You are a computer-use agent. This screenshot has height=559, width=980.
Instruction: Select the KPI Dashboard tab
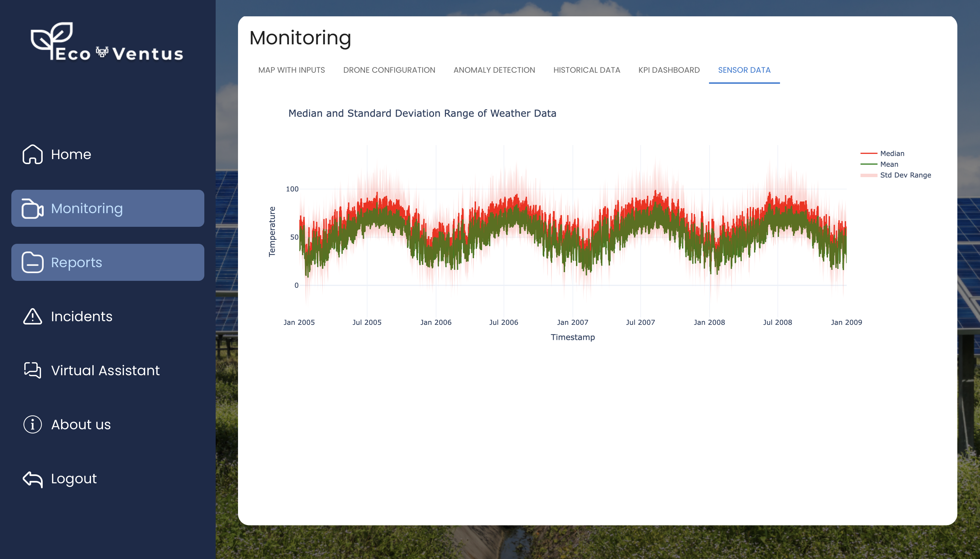[x=668, y=70]
